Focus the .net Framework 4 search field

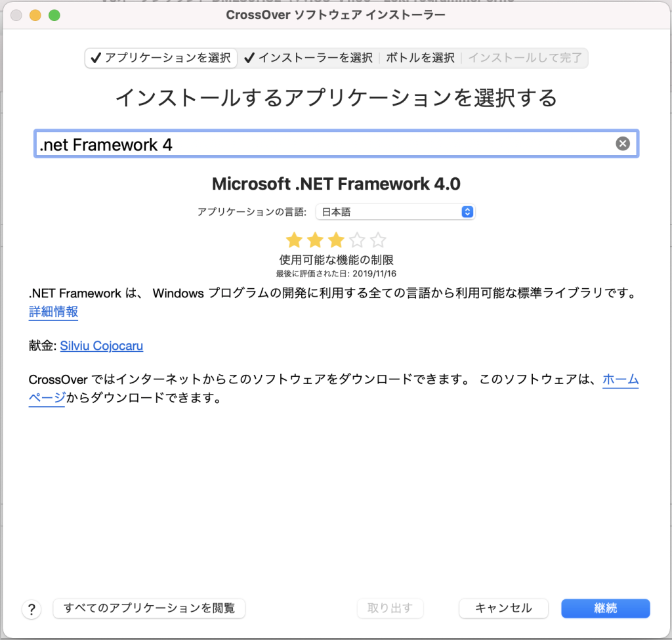tap(322, 144)
